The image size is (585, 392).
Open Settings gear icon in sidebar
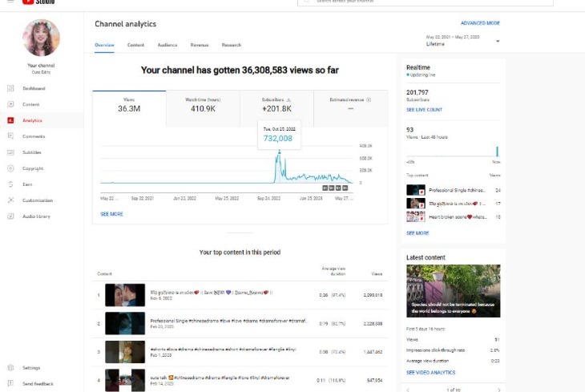click(x=10, y=368)
